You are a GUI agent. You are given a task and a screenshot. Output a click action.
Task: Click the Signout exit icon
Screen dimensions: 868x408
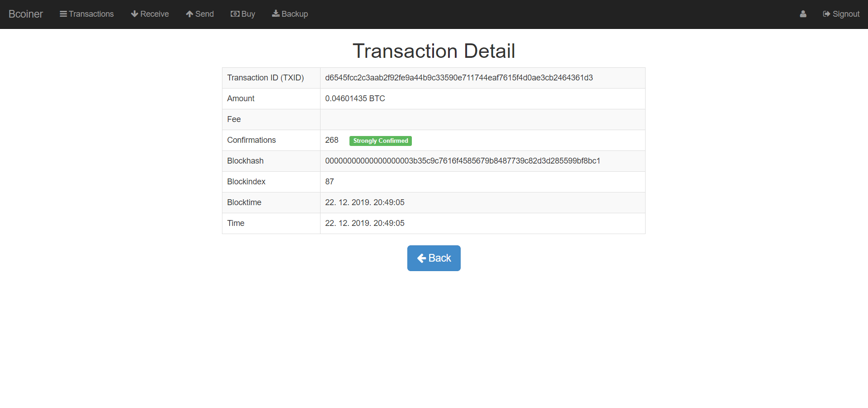pyautogui.click(x=826, y=14)
